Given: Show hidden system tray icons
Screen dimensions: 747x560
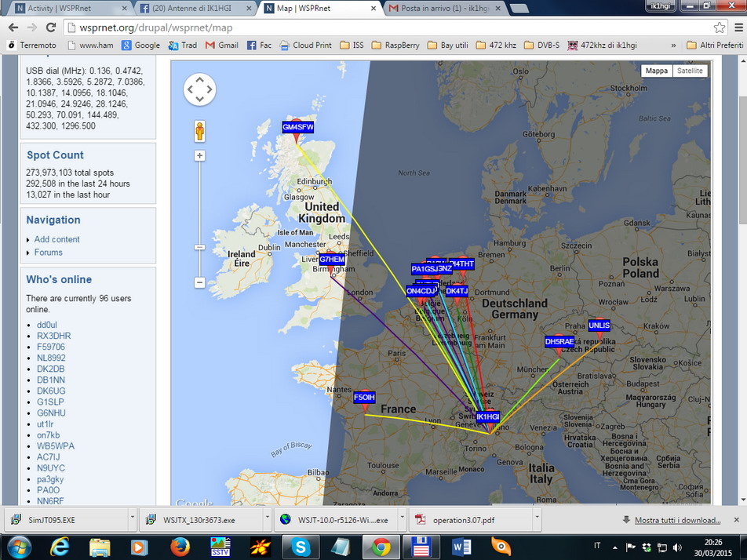Looking at the screenshot, I should pos(615,547).
